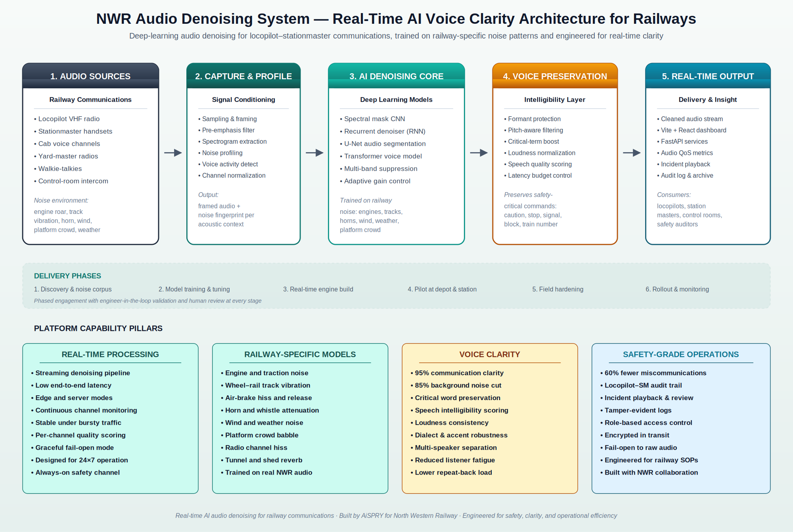This screenshot has height=532, width=793.
Task: Select 'Pre-emphasis filter' bullet
Action: tap(226, 130)
